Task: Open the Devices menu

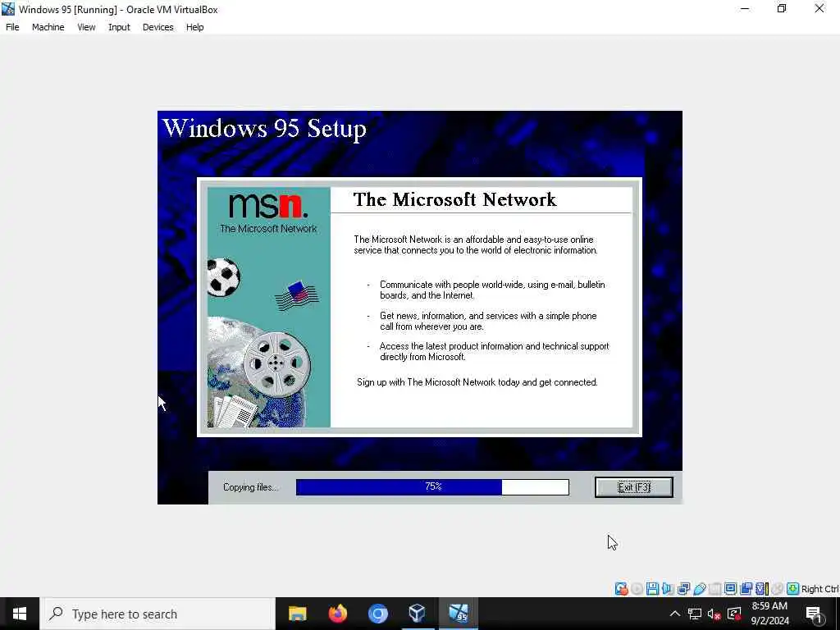Action: (x=158, y=27)
